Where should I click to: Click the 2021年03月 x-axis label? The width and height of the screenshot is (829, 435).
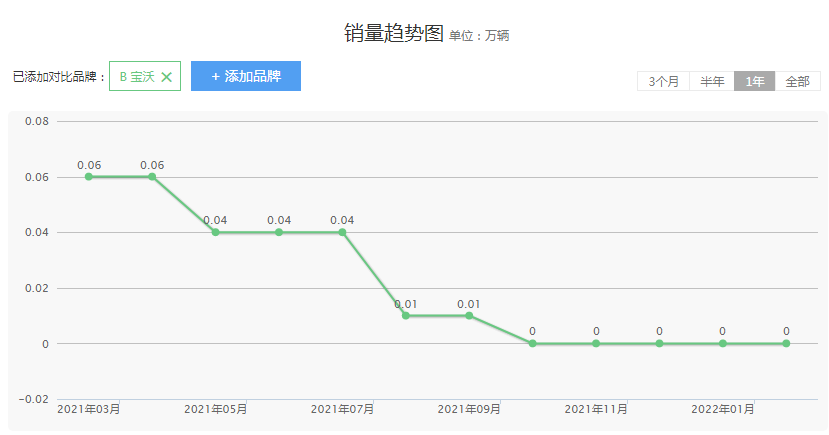[x=89, y=410]
